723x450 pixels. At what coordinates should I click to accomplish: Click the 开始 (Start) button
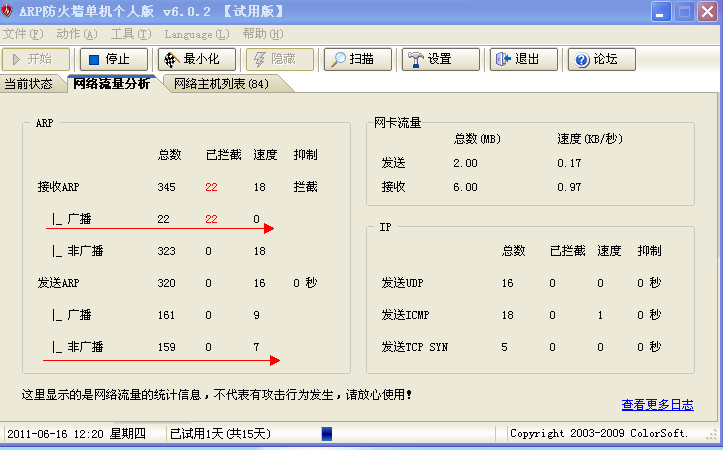click(x=36, y=59)
